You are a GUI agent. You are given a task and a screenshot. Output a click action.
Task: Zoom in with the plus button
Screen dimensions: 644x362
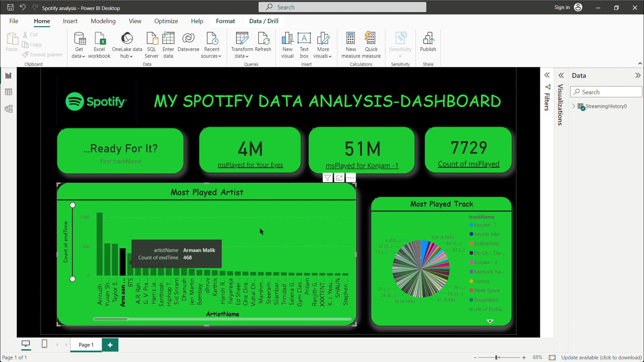(x=524, y=358)
